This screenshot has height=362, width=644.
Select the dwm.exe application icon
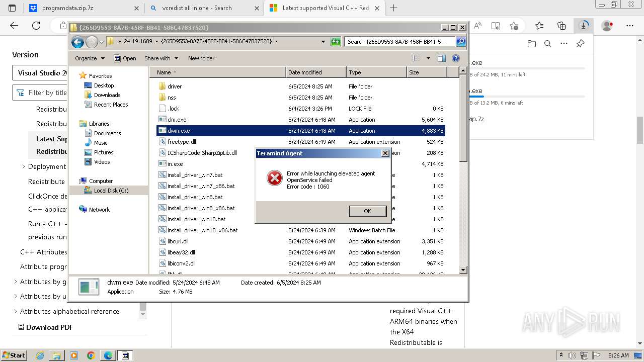[163, 131]
